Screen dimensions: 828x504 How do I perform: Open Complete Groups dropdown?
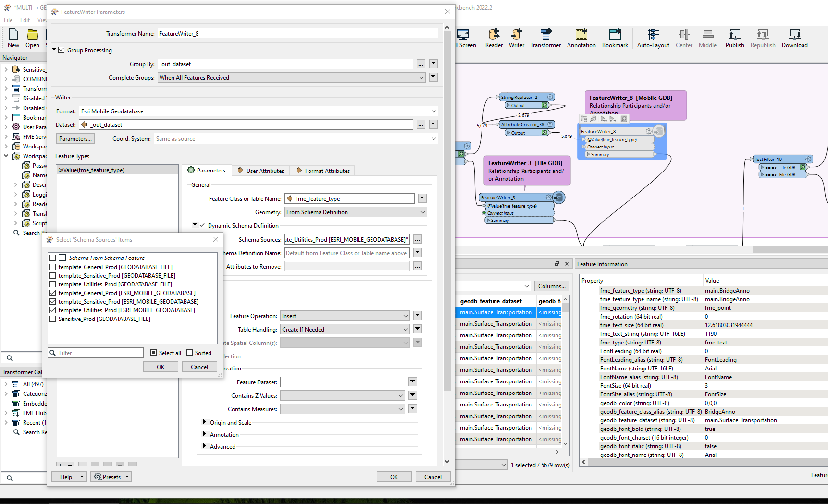tap(291, 77)
